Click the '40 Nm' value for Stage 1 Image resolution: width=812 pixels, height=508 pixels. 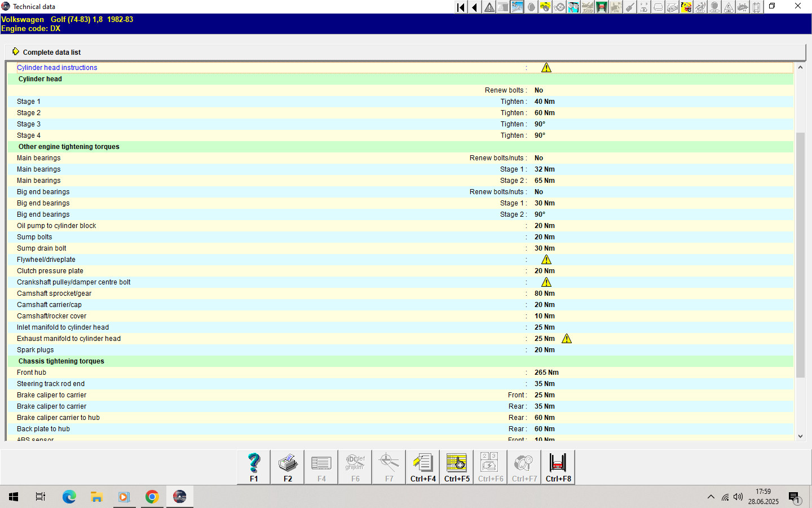(545, 102)
